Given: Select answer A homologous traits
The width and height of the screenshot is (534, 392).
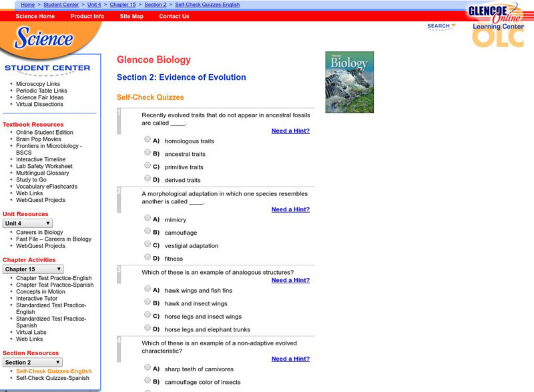Looking at the screenshot, I should pyautogui.click(x=148, y=139).
